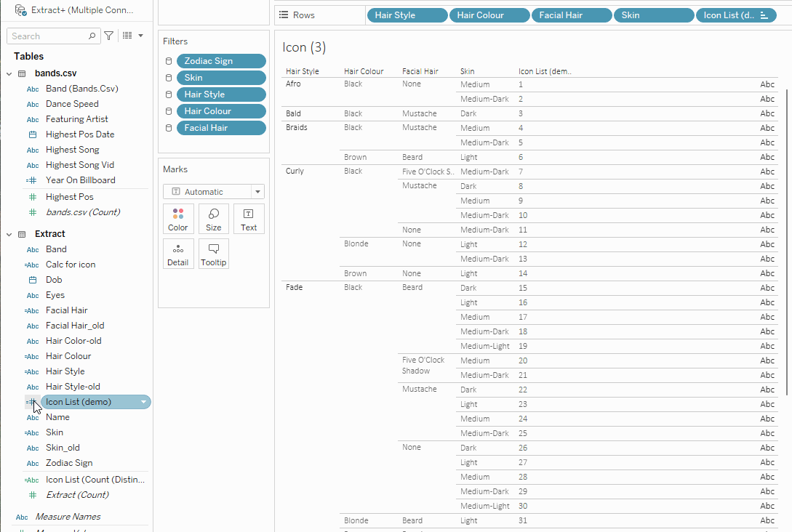Image resolution: width=792 pixels, height=532 pixels.
Task: Select the Icon List (Count (Distin... field
Action: click(95, 480)
